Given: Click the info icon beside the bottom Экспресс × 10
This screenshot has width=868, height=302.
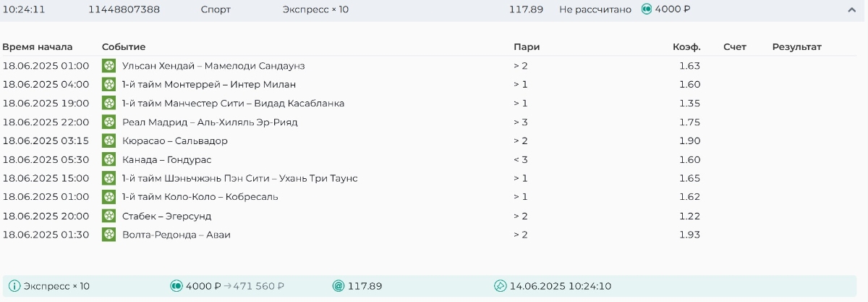Looking at the screenshot, I should (14, 286).
